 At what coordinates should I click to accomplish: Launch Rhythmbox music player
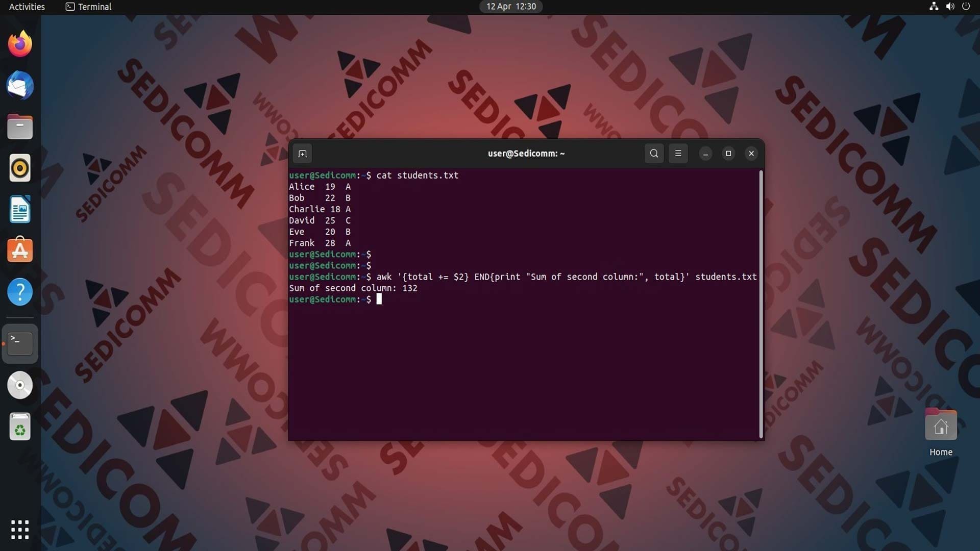click(20, 168)
